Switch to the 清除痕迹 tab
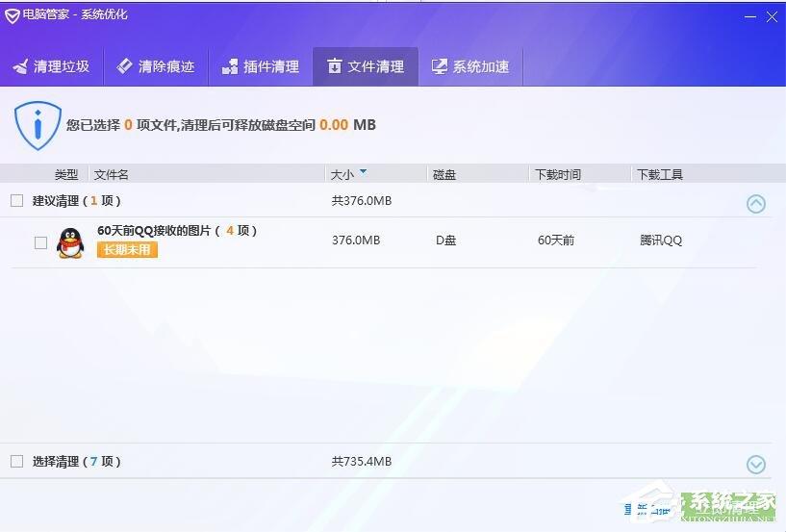 [x=156, y=66]
